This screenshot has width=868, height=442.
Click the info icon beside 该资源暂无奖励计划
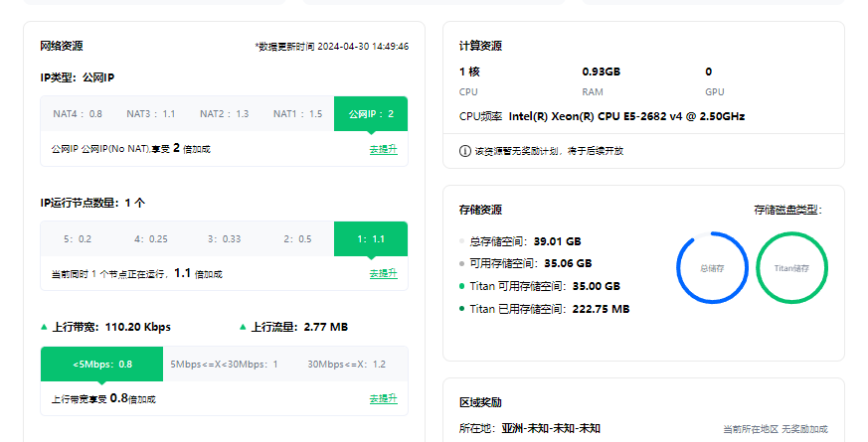(465, 151)
